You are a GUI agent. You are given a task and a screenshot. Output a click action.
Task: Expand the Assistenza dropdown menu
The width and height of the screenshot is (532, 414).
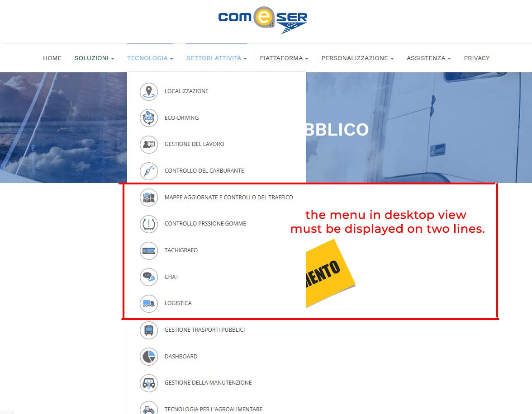429,58
